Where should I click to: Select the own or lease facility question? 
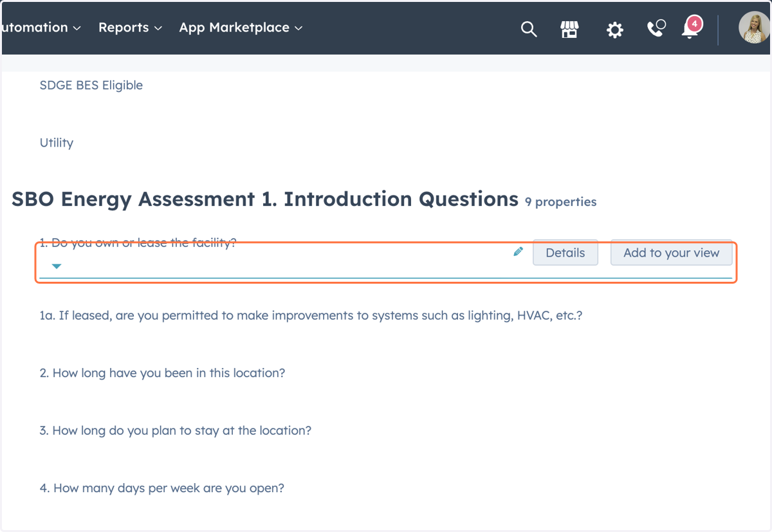[138, 243]
